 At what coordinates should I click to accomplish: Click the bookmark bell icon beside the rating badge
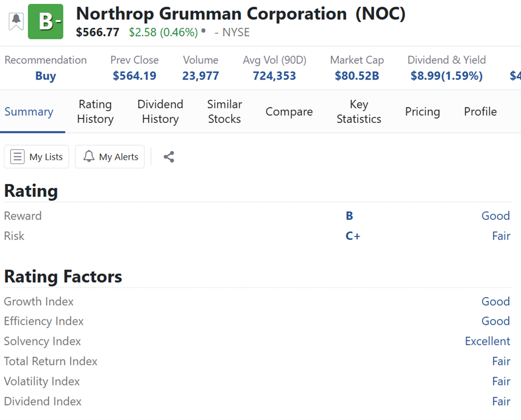[x=16, y=21]
